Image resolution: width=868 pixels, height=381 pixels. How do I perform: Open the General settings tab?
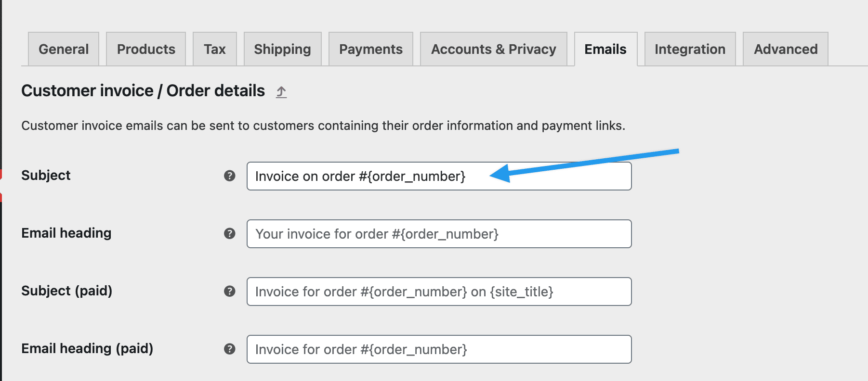(64, 49)
